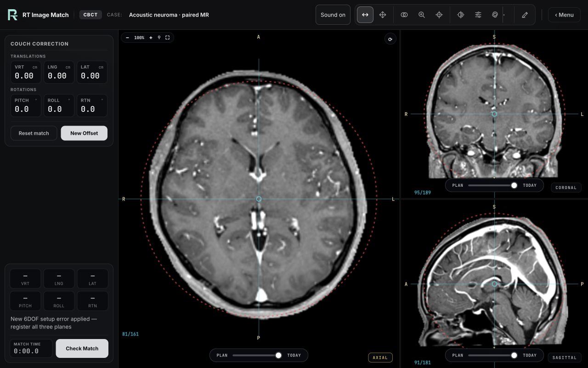The height and width of the screenshot is (368, 588).
Task: Open the contrast half-circle tool
Action: (x=461, y=15)
